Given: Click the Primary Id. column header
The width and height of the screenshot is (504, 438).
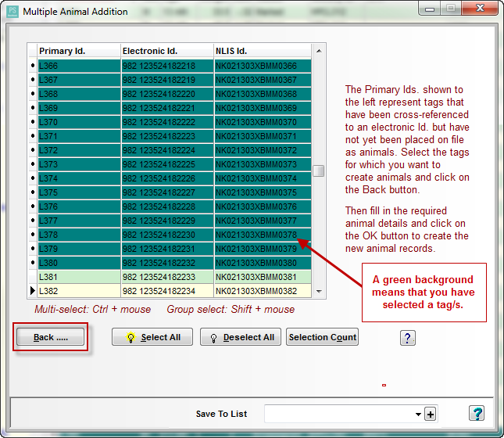Looking at the screenshot, I should pos(78,51).
